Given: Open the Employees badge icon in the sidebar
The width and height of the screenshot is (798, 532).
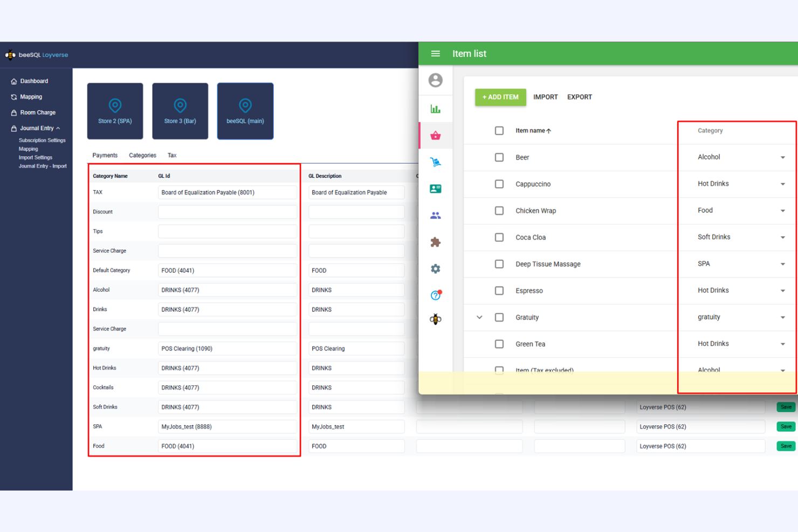Looking at the screenshot, I should tap(436, 188).
